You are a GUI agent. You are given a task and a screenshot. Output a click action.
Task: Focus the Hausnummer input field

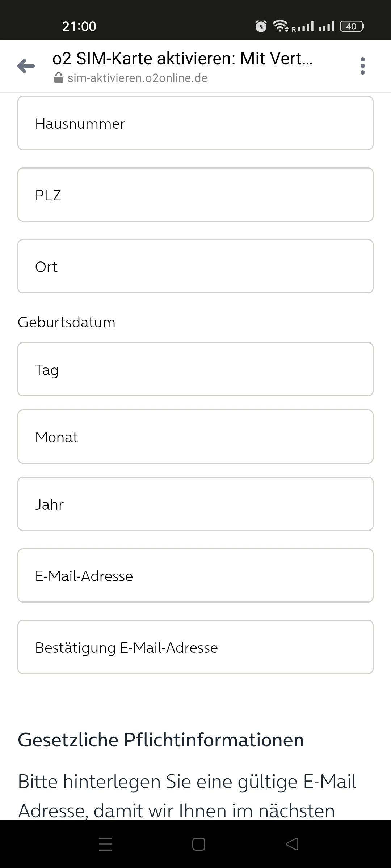tap(195, 123)
